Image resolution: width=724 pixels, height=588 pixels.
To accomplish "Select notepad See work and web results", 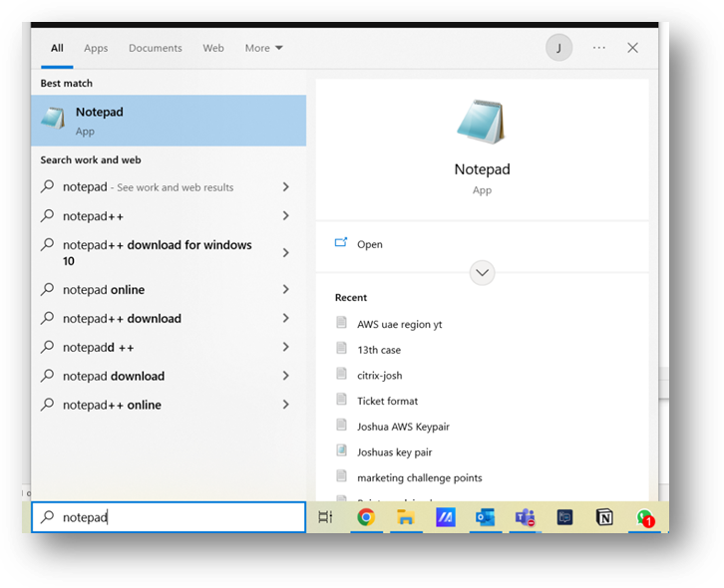I will 169,187.
